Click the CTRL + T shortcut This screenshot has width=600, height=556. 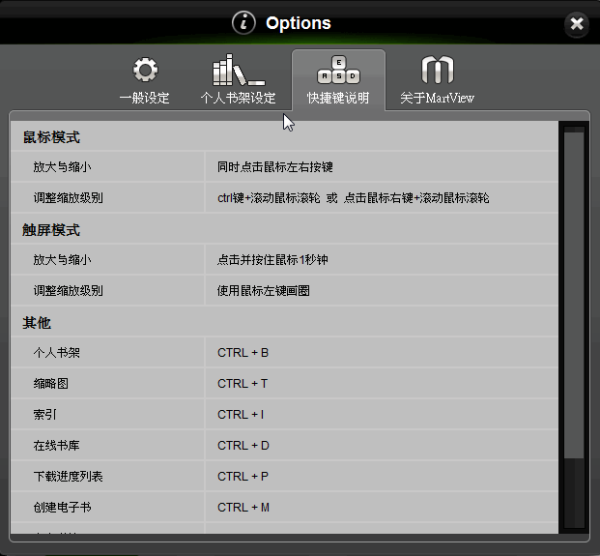click(x=242, y=383)
